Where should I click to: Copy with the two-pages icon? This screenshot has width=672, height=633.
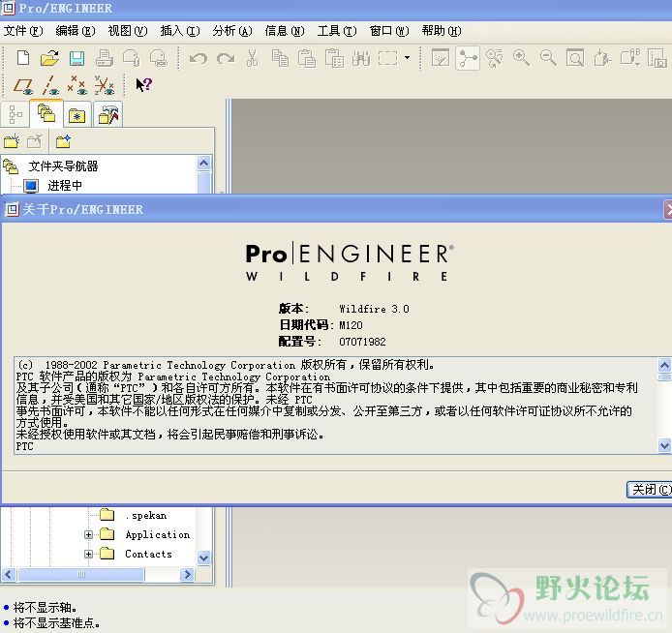click(x=280, y=58)
